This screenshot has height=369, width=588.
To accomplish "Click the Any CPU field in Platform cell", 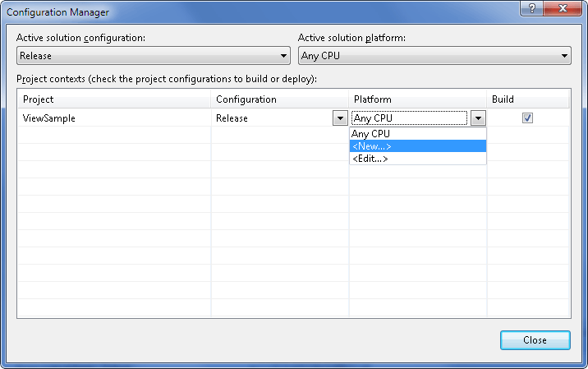I will (409, 118).
